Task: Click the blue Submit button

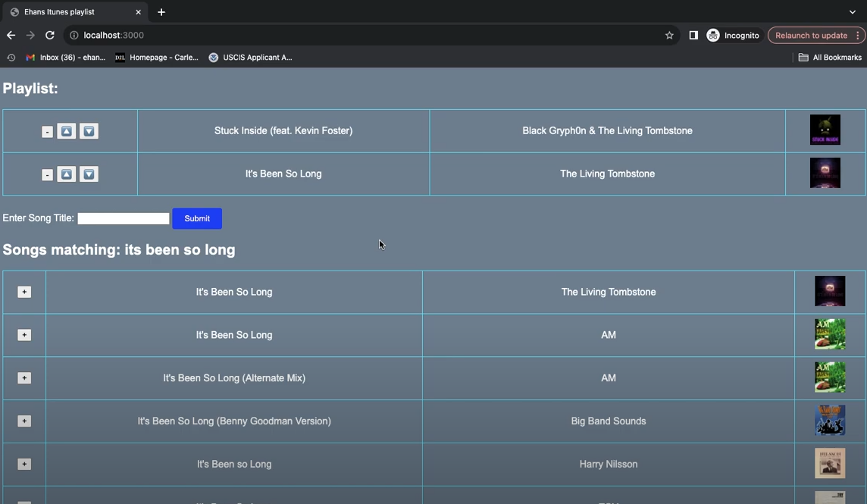Action: [x=197, y=218]
